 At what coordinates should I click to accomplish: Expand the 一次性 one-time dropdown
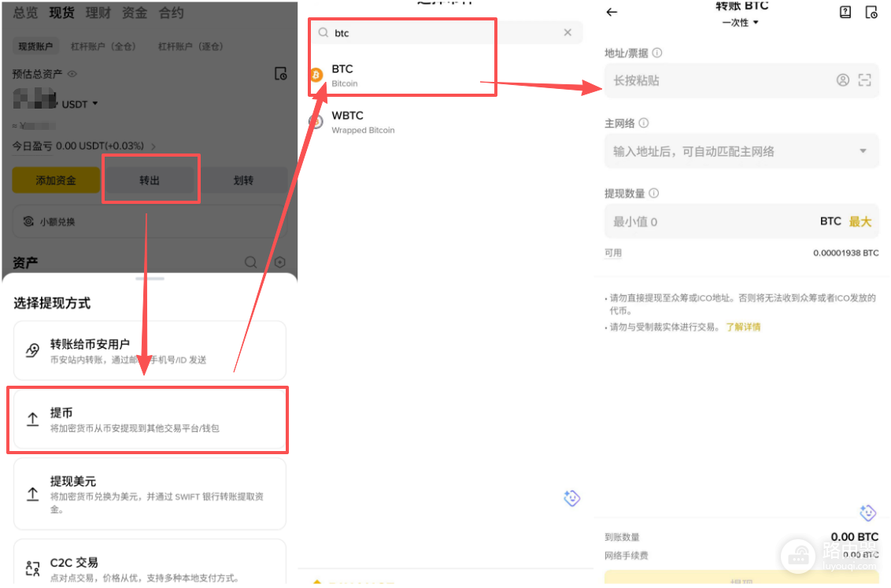(741, 23)
